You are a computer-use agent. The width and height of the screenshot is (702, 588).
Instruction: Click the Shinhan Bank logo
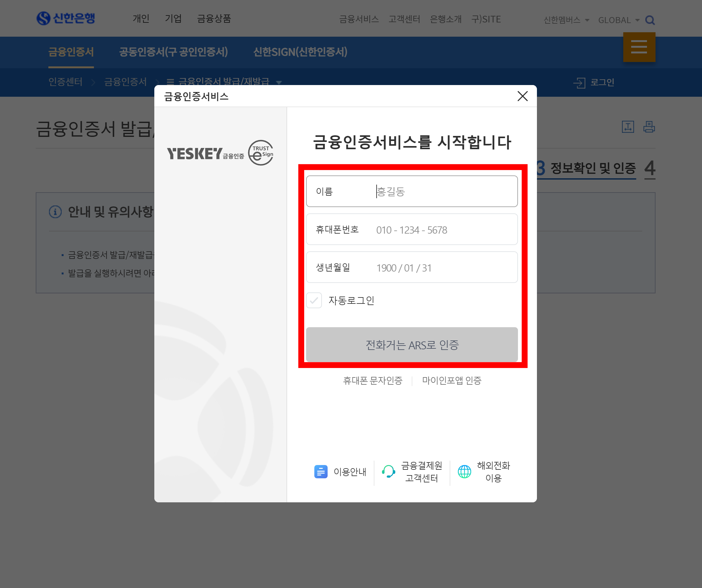coord(66,18)
